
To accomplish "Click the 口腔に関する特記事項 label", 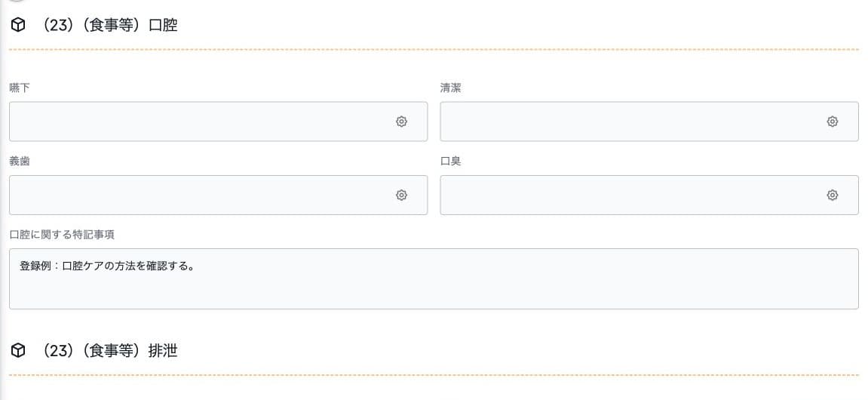I will click(62, 235).
